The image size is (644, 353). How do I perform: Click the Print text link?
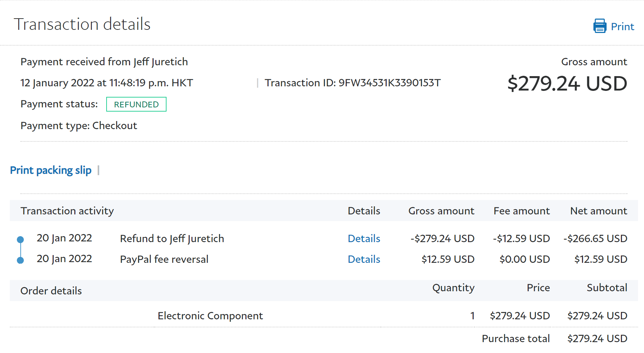coord(622,27)
